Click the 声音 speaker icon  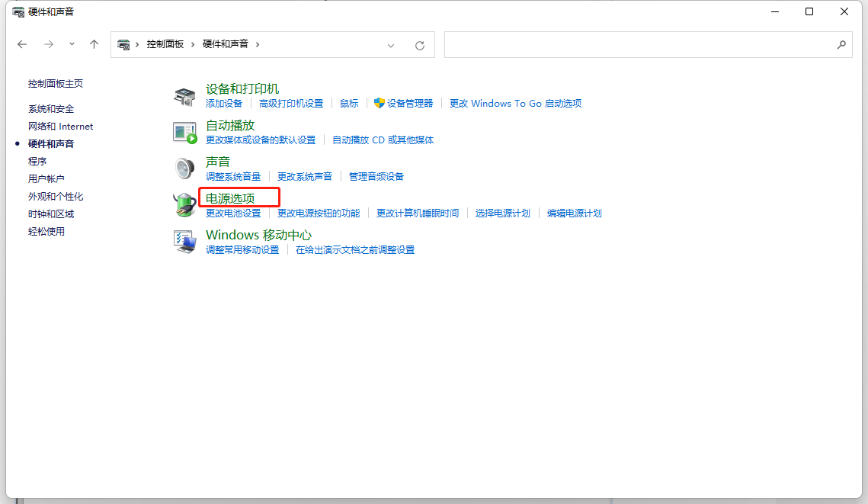point(184,168)
